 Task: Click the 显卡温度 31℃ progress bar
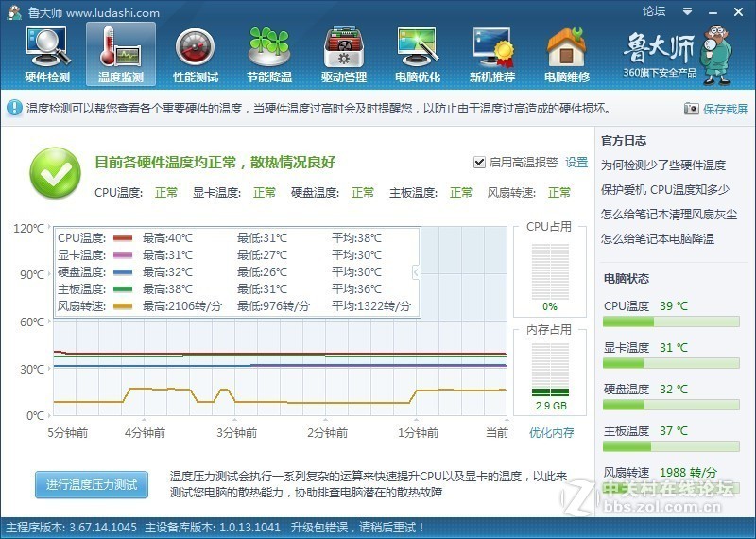click(671, 363)
